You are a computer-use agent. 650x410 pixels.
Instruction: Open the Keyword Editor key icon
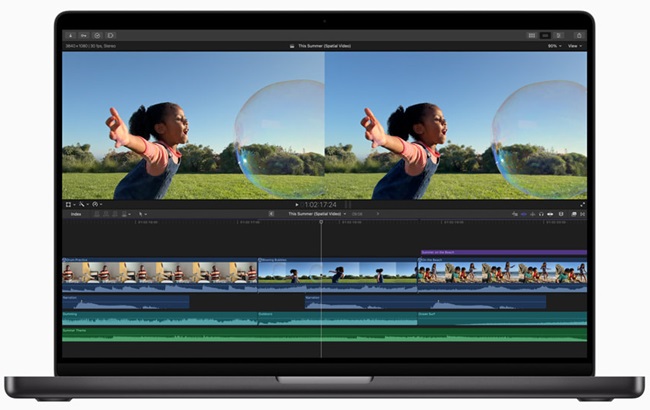click(x=83, y=35)
